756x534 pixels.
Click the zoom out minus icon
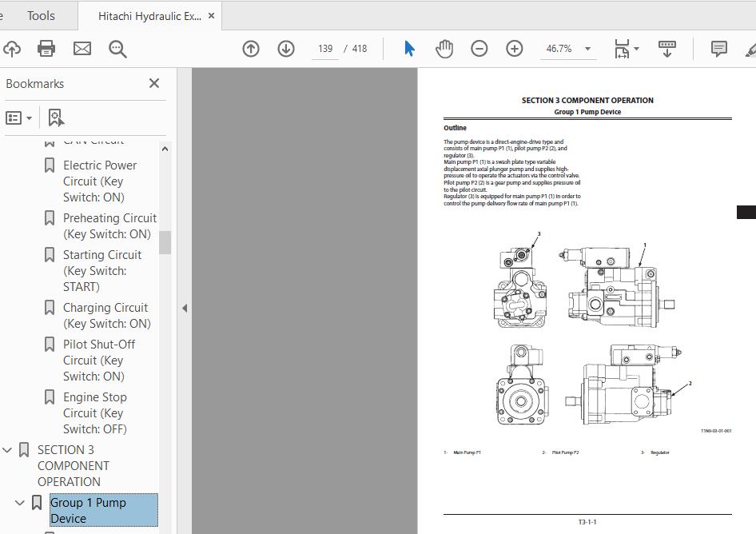(479, 49)
